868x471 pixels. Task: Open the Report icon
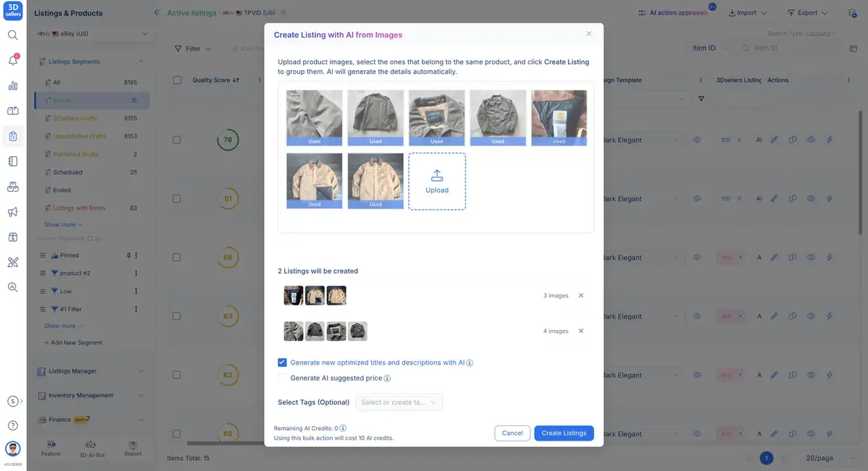(x=132, y=448)
